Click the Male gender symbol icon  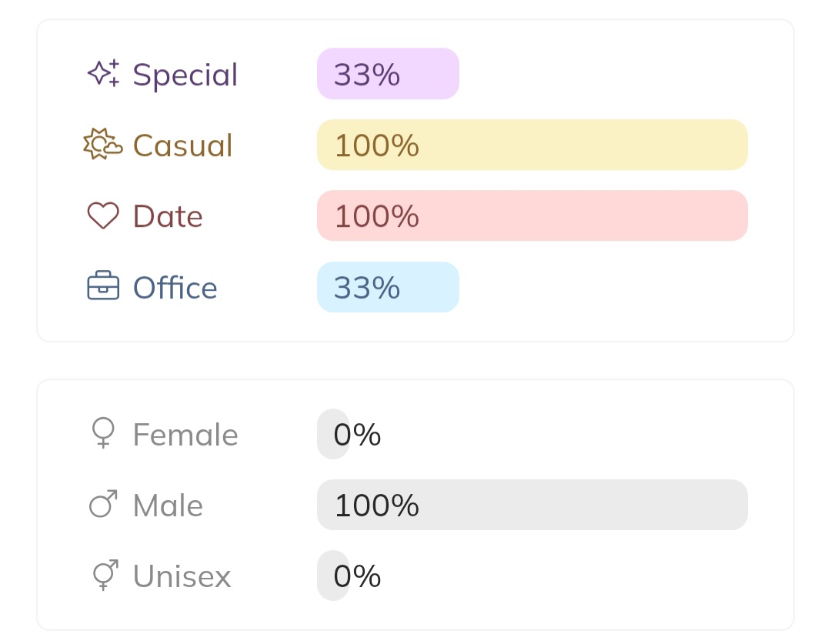pos(103,505)
